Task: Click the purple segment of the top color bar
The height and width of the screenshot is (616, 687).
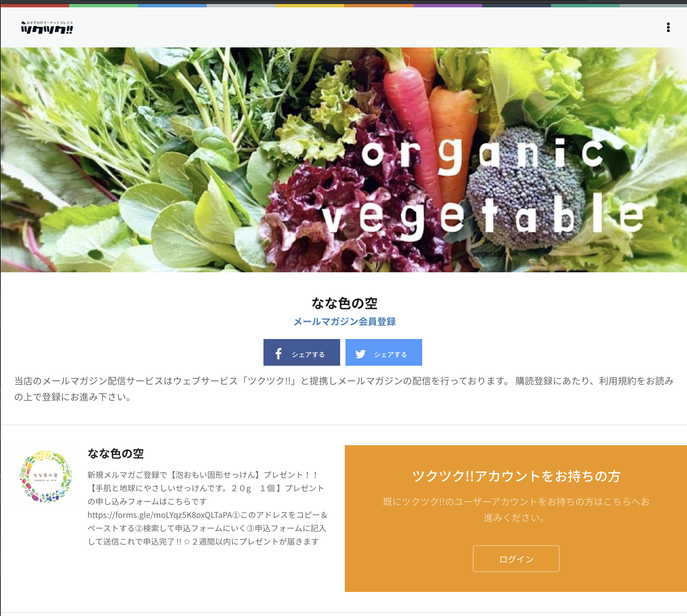Action: pos(448,5)
